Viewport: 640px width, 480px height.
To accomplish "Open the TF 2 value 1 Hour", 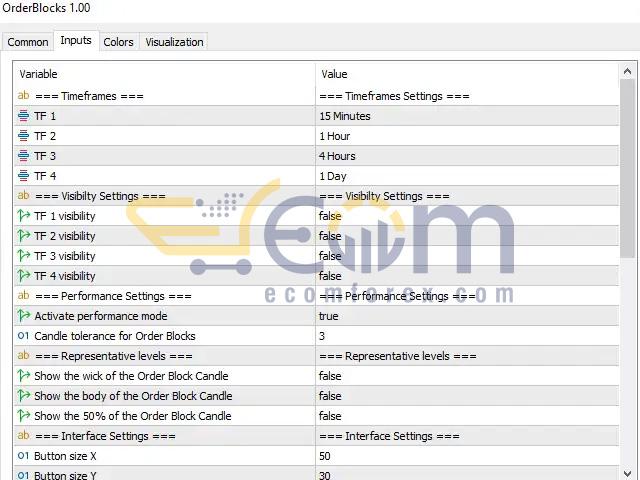I will pos(467,136).
